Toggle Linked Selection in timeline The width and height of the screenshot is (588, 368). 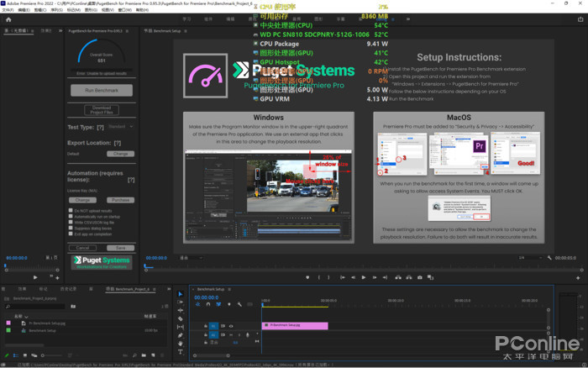218,304
